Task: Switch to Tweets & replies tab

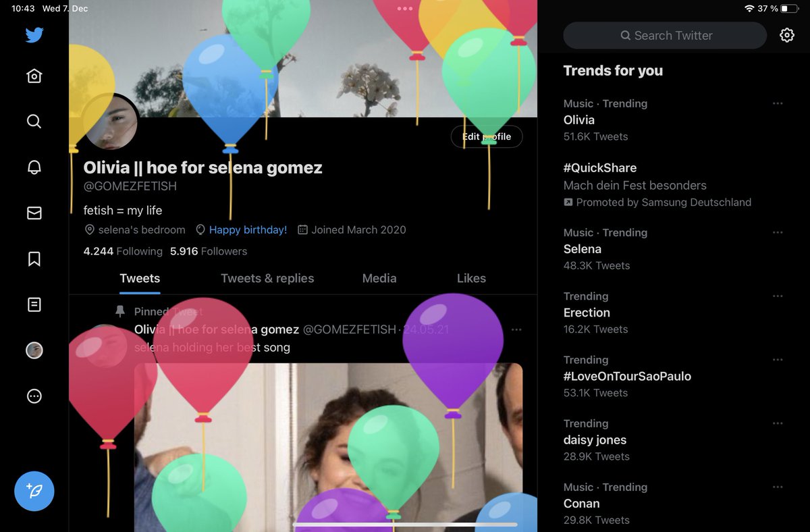Action: 267,278
